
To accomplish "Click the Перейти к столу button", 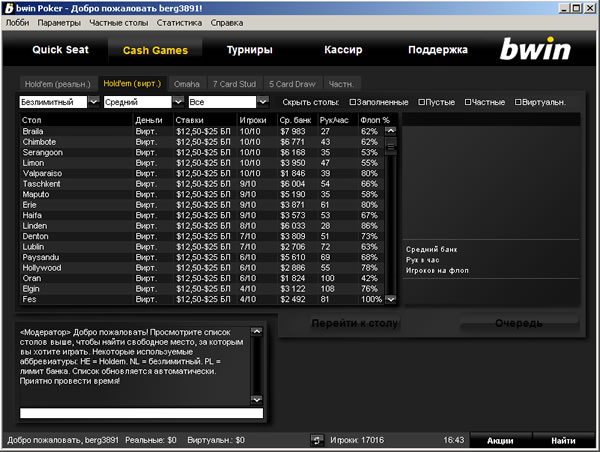I will click(354, 323).
